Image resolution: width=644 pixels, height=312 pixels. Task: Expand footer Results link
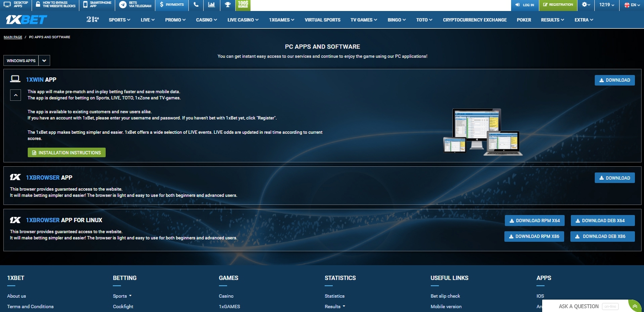click(335, 306)
